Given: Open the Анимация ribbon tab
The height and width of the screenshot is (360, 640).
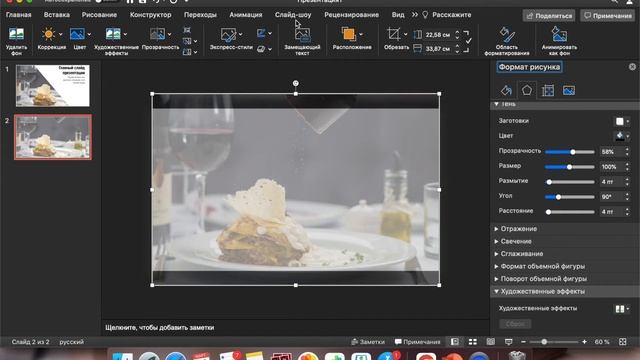Looking at the screenshot, I should pos(246,15).
